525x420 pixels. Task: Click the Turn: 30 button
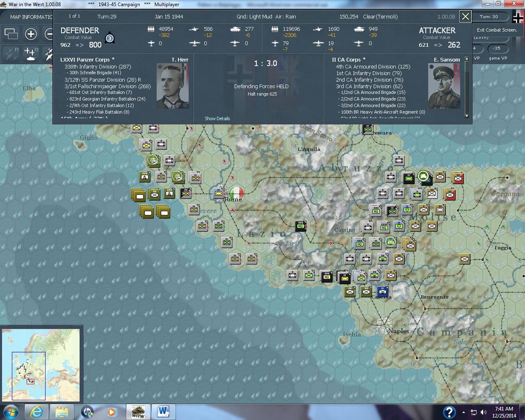[x=489, y=17]
